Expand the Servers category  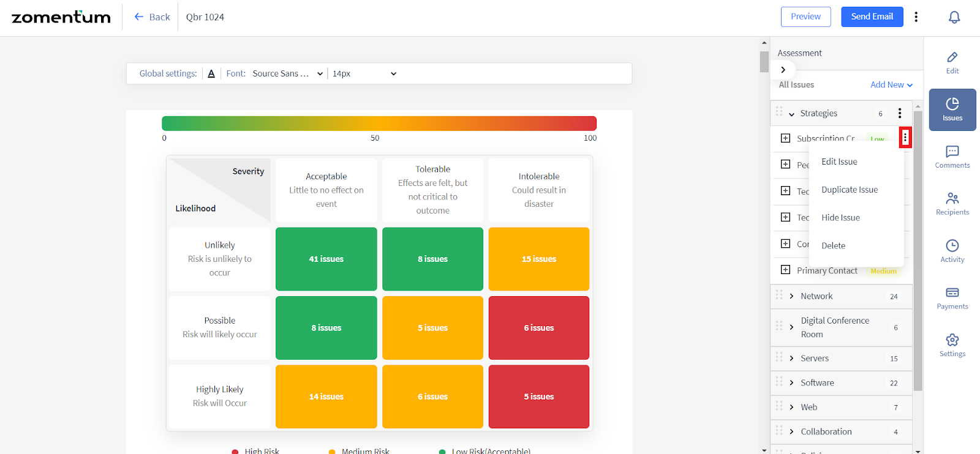pyautogui.click(x=791, y=359)
